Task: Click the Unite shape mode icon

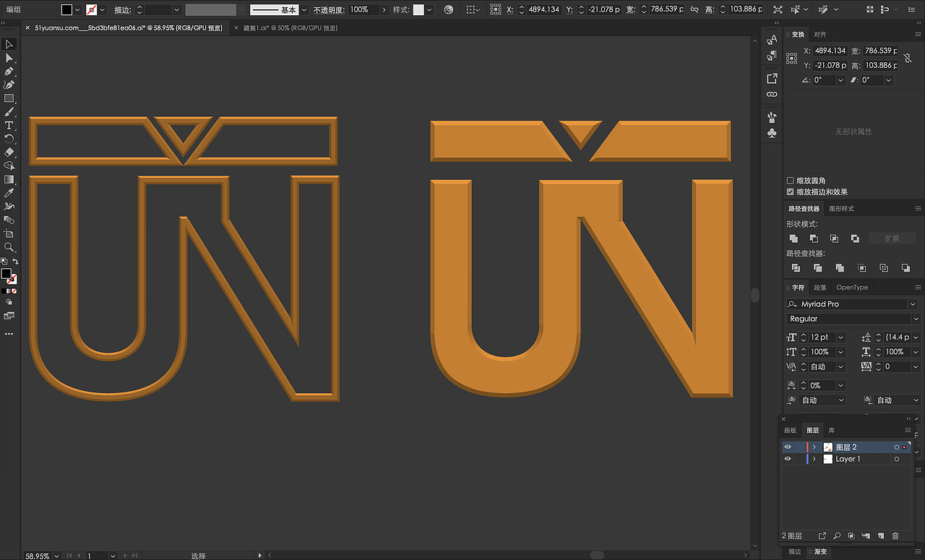Action: point(794,238)
